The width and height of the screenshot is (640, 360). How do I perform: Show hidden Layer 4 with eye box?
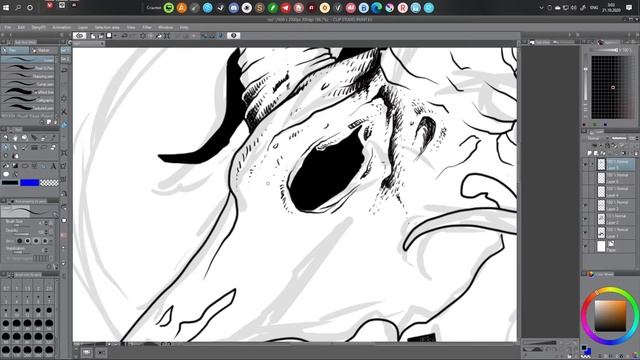(586, 192)
